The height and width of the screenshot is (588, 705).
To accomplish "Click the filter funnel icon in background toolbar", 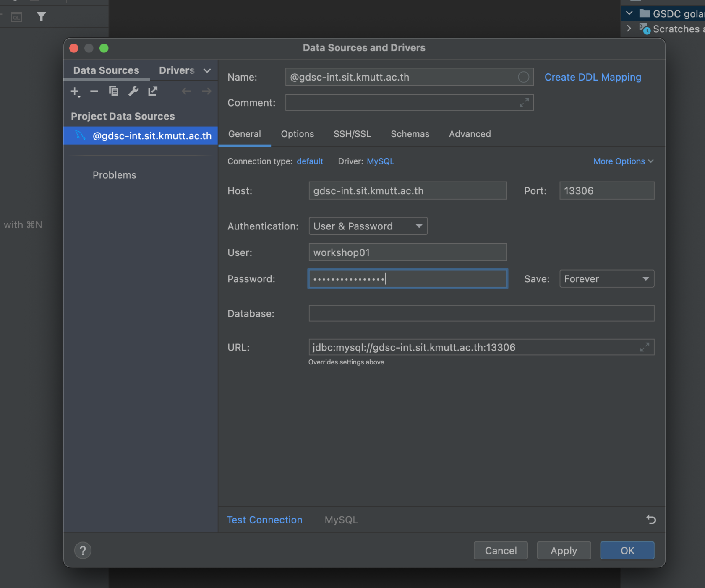I will pyautogui.click(x=41, y=17).
